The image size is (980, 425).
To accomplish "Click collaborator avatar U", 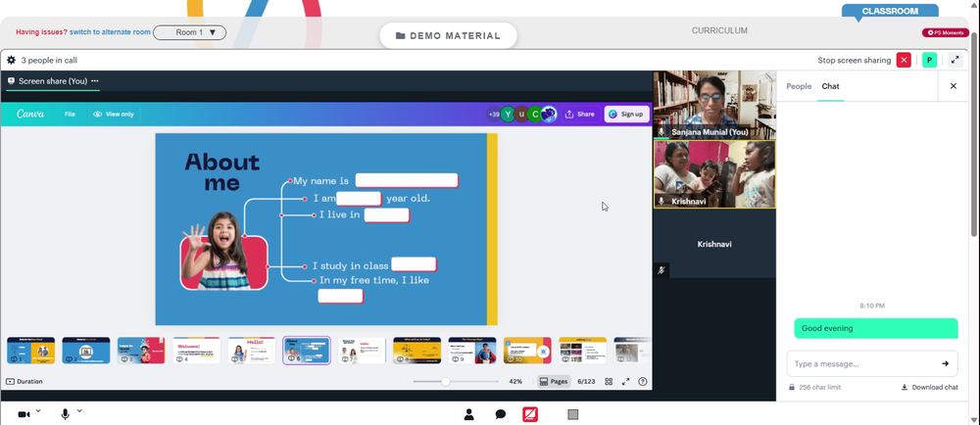I will pos(521,115).
